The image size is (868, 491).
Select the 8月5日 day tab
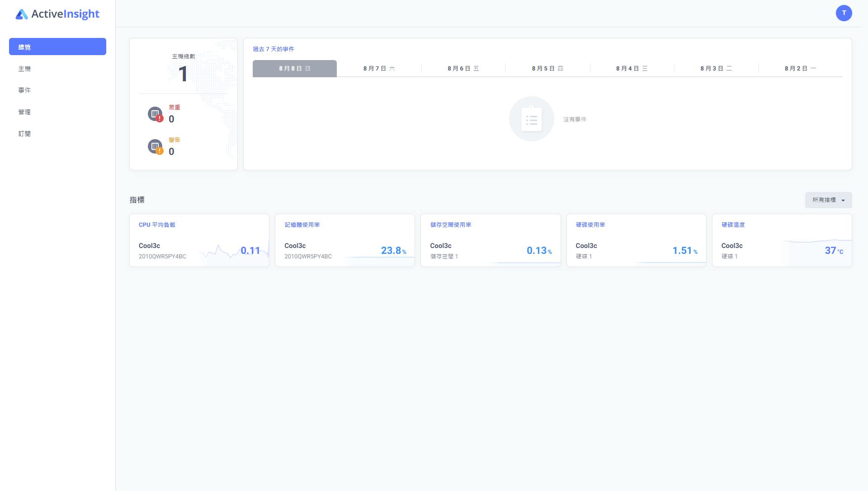tap(547, 69)
